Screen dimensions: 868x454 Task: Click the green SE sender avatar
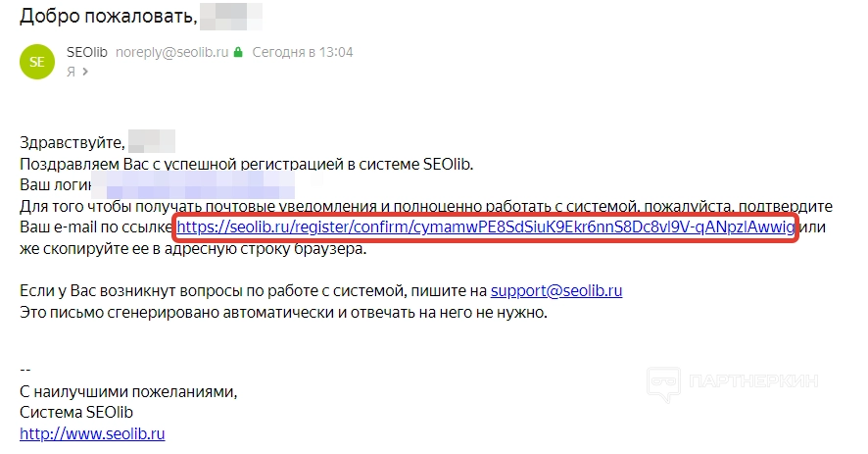point(37,61)
